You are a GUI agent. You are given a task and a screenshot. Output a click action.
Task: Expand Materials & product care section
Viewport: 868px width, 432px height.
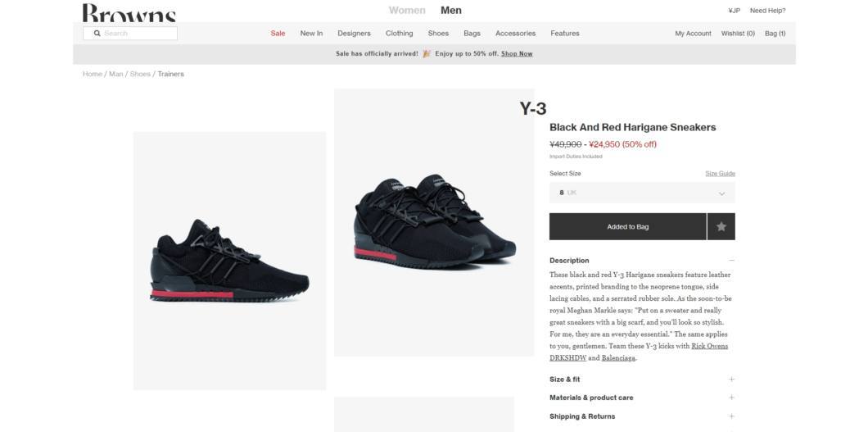coord(642,398)
